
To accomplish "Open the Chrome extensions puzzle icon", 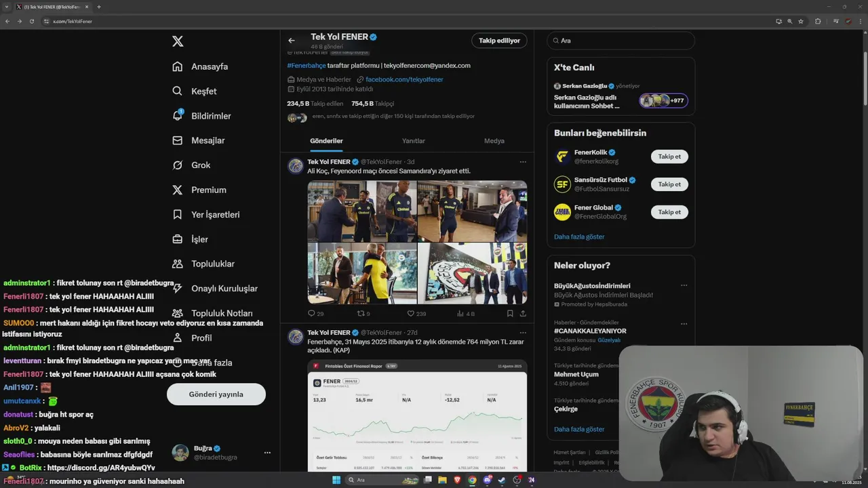I will 818,21.
